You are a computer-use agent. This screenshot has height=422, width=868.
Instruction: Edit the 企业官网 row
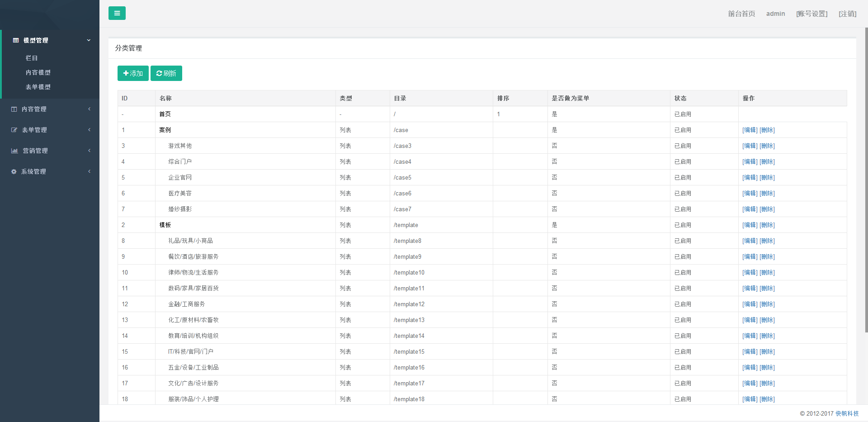coord(750,177)
